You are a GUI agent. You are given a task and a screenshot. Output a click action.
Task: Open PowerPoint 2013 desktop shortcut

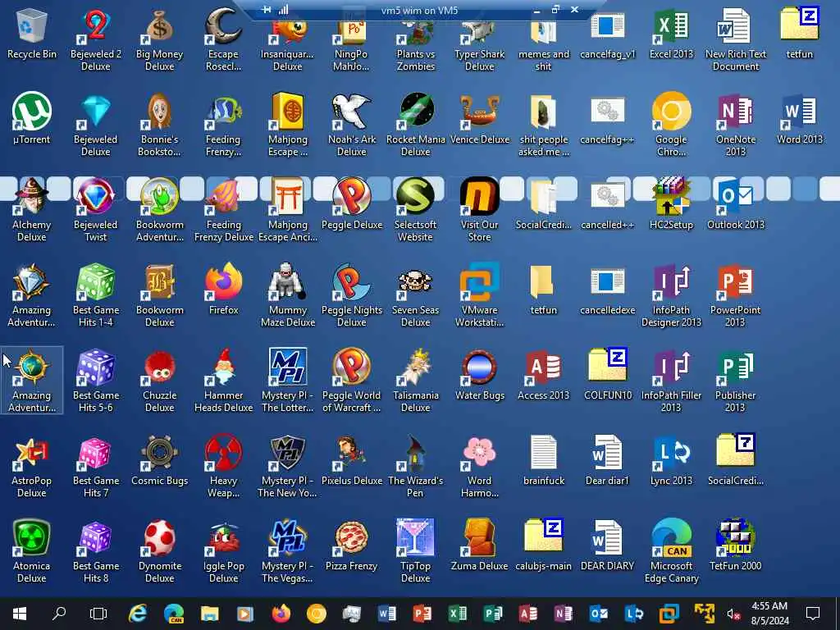736,295
